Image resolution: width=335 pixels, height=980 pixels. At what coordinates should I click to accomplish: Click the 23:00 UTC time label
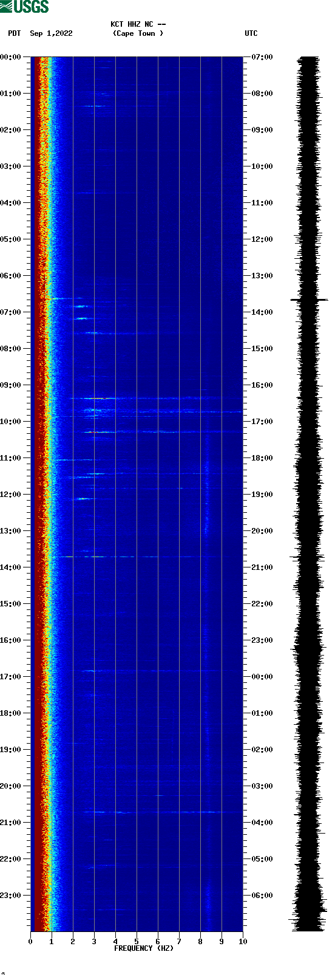262,640
